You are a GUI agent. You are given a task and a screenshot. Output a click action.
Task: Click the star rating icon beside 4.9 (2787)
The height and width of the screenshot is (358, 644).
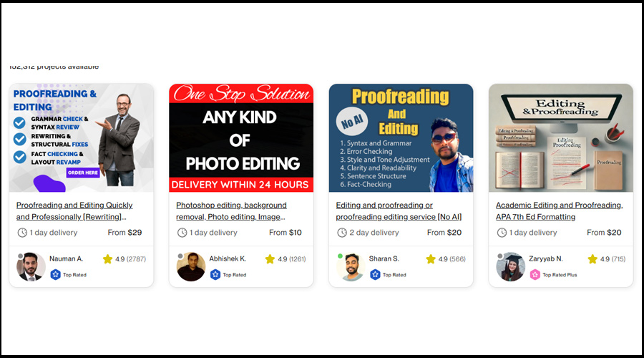107,259
